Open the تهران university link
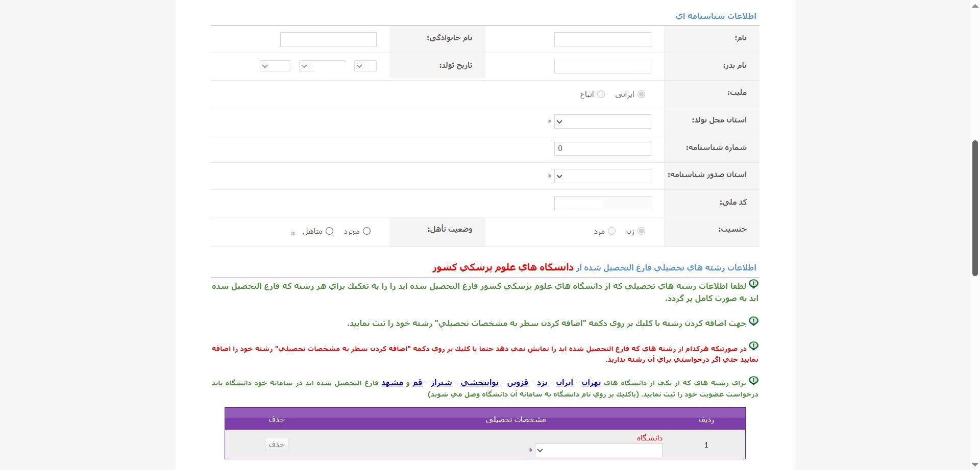980x470 pixels. 591,383
